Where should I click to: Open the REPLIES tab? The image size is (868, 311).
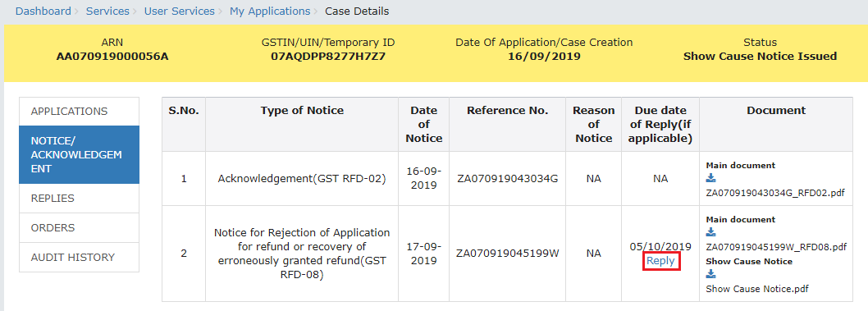click(79, 198)
